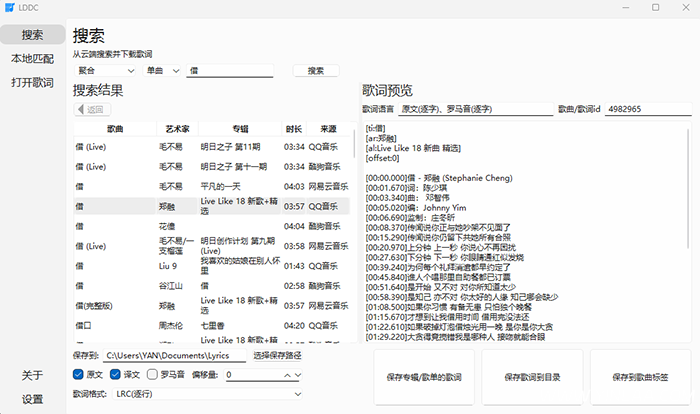Click the 偏移量 spinner arrows
Screen dimensions: 700x414
[291, 374]
